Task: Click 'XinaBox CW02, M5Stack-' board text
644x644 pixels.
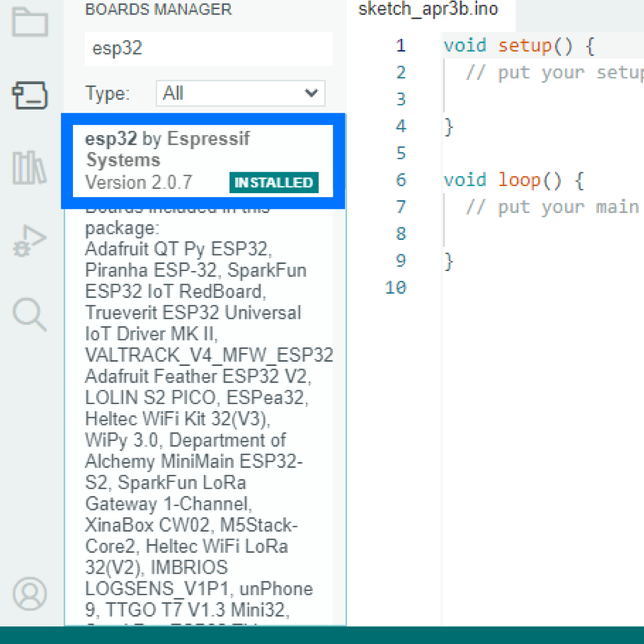Action: [x=192, y=525]
